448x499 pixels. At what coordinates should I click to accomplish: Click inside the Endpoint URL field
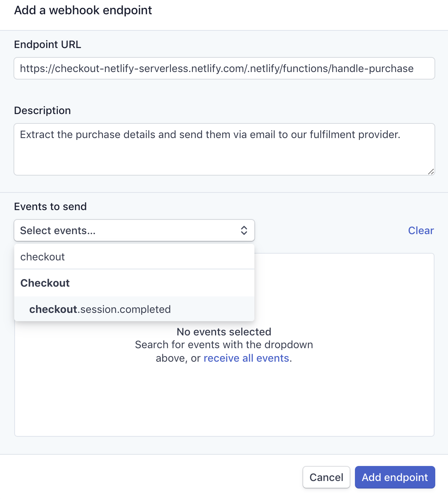tap(224, 68)
